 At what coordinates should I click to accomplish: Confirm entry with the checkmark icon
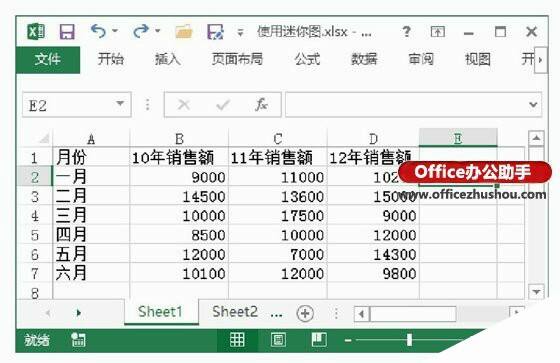point(223,105)
